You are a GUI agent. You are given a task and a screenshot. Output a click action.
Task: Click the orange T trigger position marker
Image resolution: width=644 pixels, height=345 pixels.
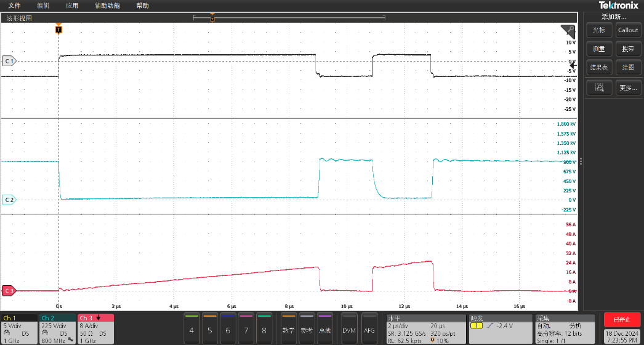(x=58, y=29)
